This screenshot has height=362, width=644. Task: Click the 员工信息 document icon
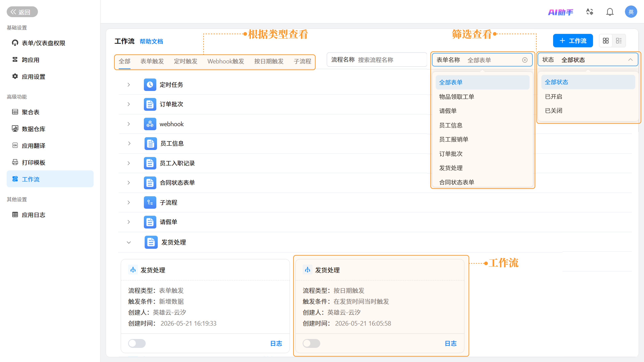151,143
